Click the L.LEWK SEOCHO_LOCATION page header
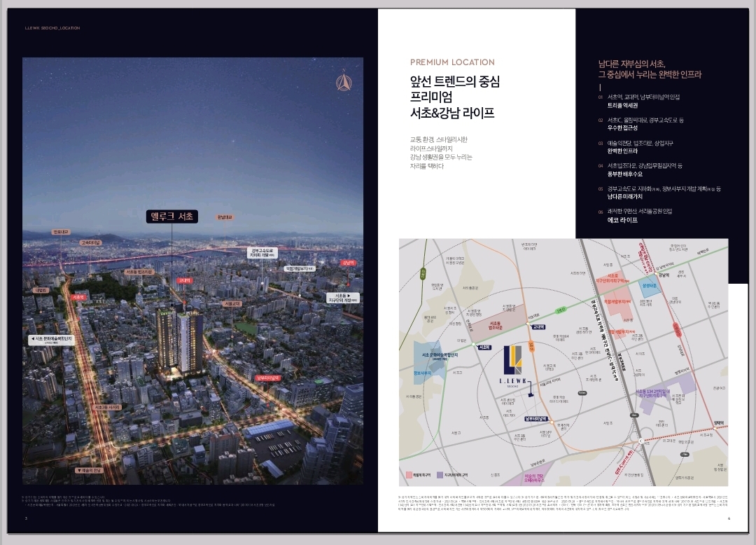The width and height of the screenshot is (756, 545). [x=52, y=28]
